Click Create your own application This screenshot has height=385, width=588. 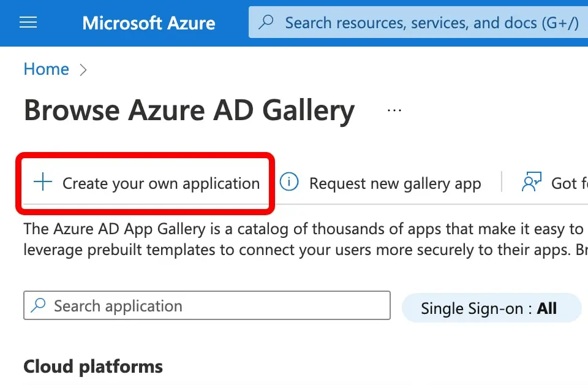tap(160, 183)
